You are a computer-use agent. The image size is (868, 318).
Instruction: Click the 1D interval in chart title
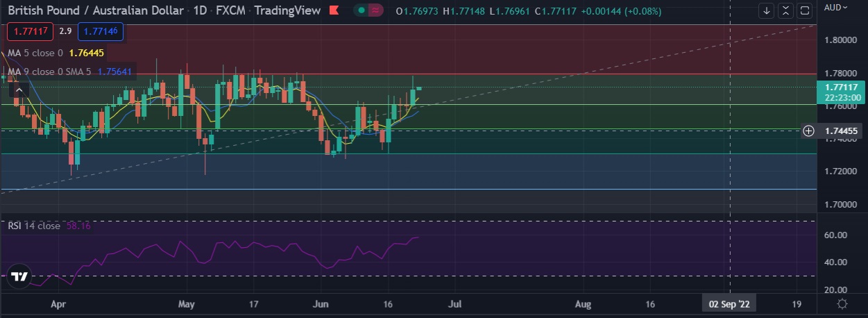(x=200, y=10)
